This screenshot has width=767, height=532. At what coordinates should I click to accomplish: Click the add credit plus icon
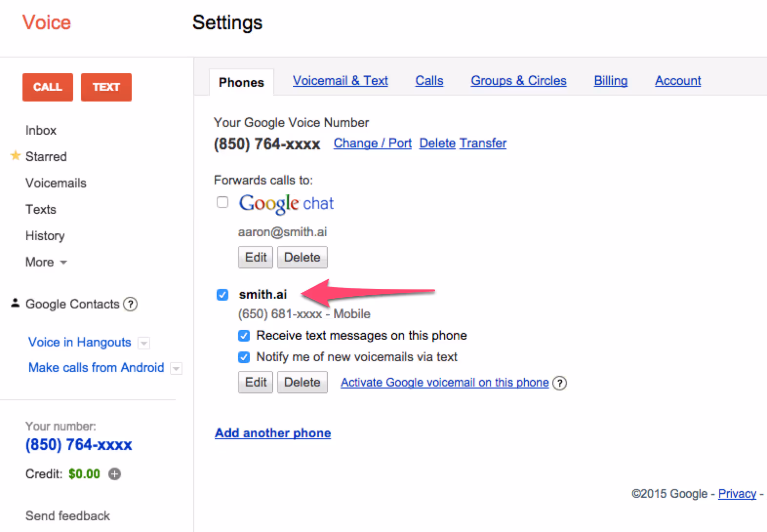coord(115,474)
